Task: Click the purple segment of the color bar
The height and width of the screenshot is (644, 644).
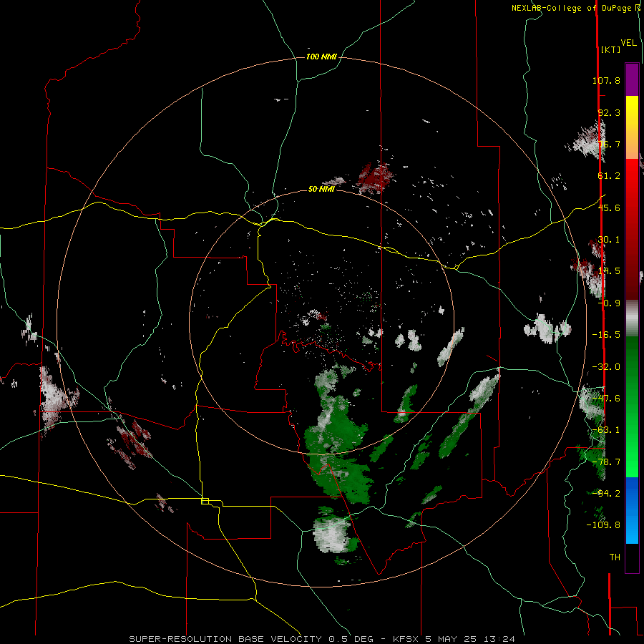Action: coord(632,79)
